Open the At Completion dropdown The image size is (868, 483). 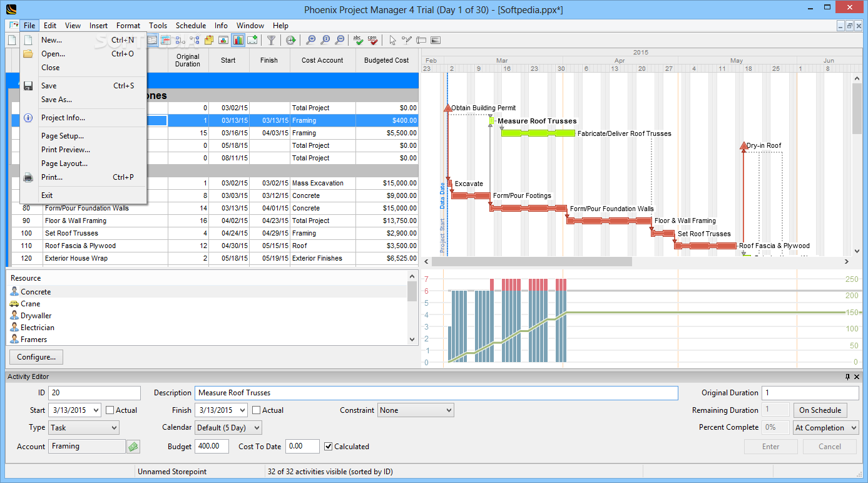[826, 428]
